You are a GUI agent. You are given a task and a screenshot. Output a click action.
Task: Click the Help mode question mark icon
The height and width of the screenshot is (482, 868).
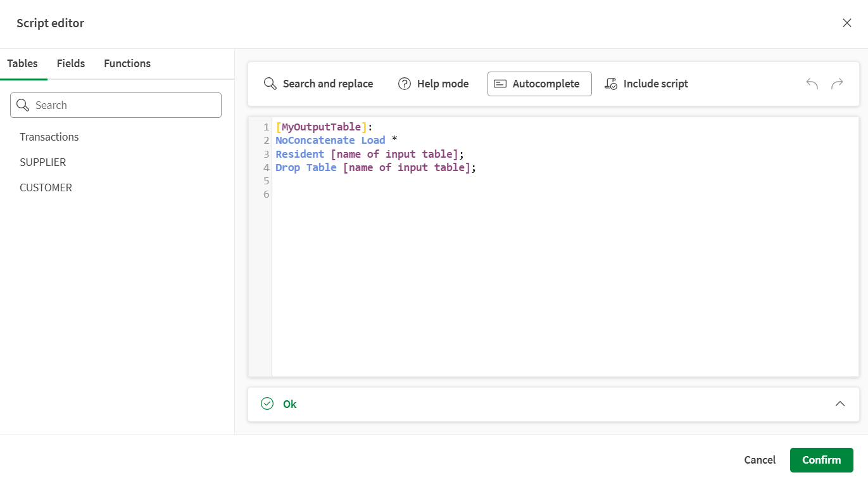(405, 83)
